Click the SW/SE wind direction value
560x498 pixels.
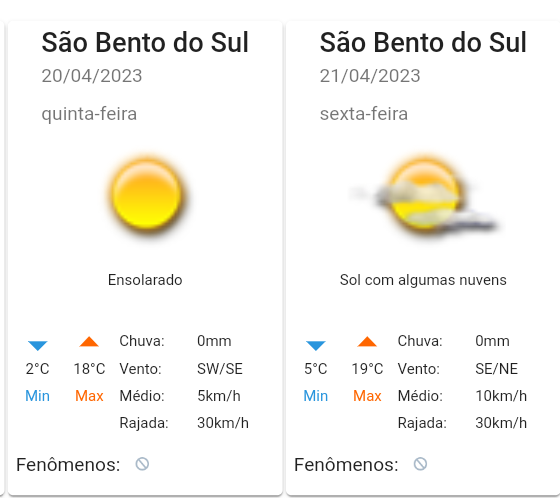coord(220,369)
